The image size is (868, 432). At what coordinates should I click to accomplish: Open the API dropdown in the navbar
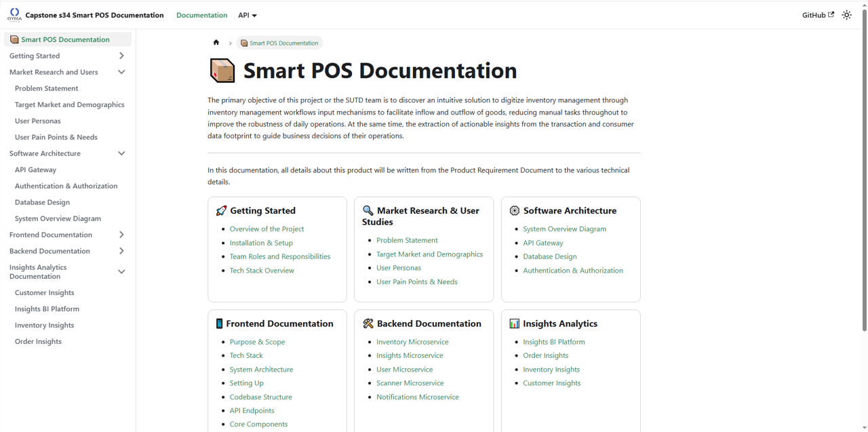[247, 14]
